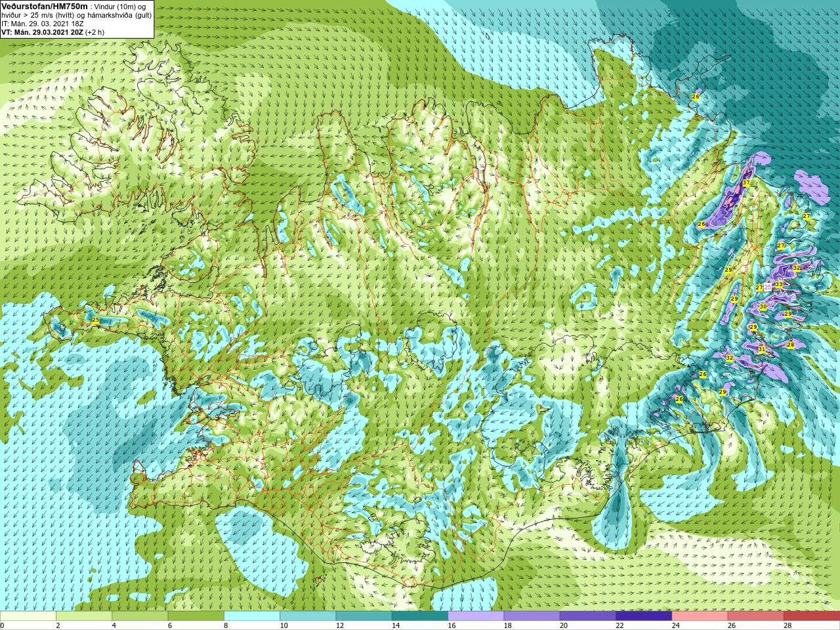
Task: Click legend scale number 24
Action: 675,625
